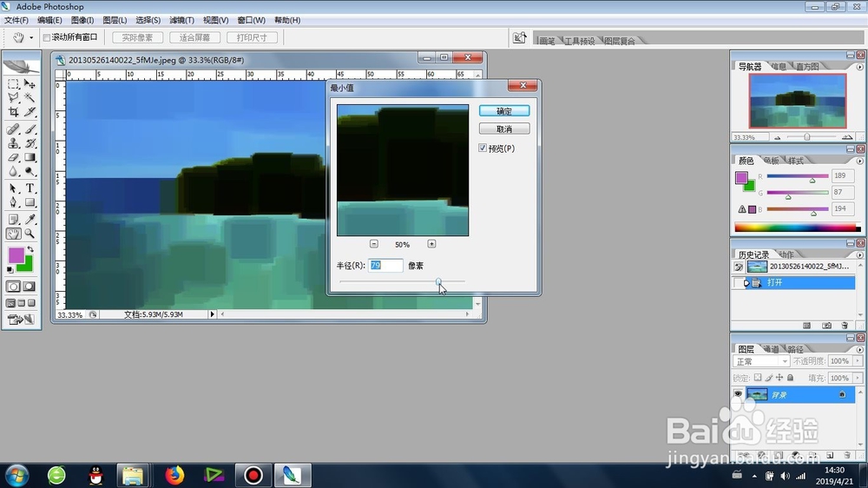Image resolution: width=868 pixels, height=488 pixels.
Task: Select the Pen tool
Action: [x=13, y=202]
